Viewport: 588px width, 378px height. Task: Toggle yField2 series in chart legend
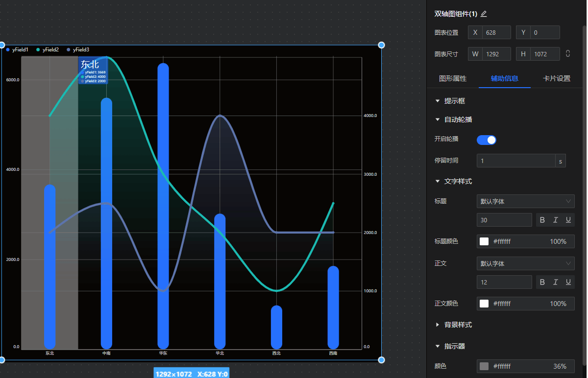pyautogui.click(x=47, y=49)
